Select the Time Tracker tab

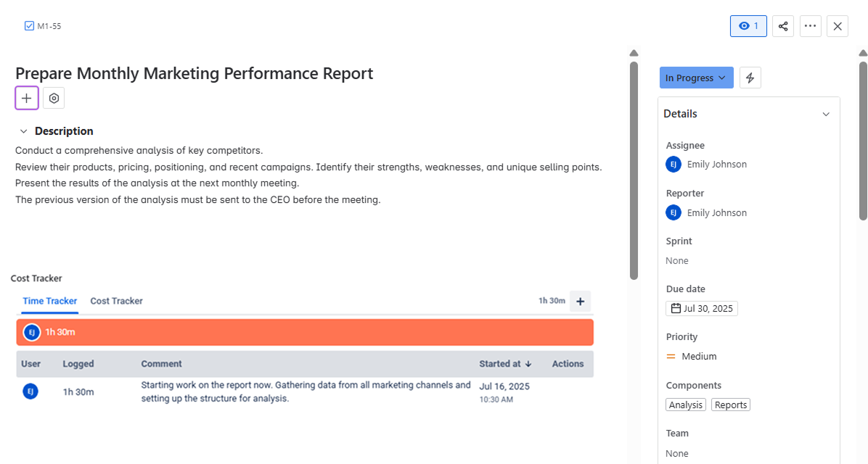pyautogui.click(x=49, y=301)
